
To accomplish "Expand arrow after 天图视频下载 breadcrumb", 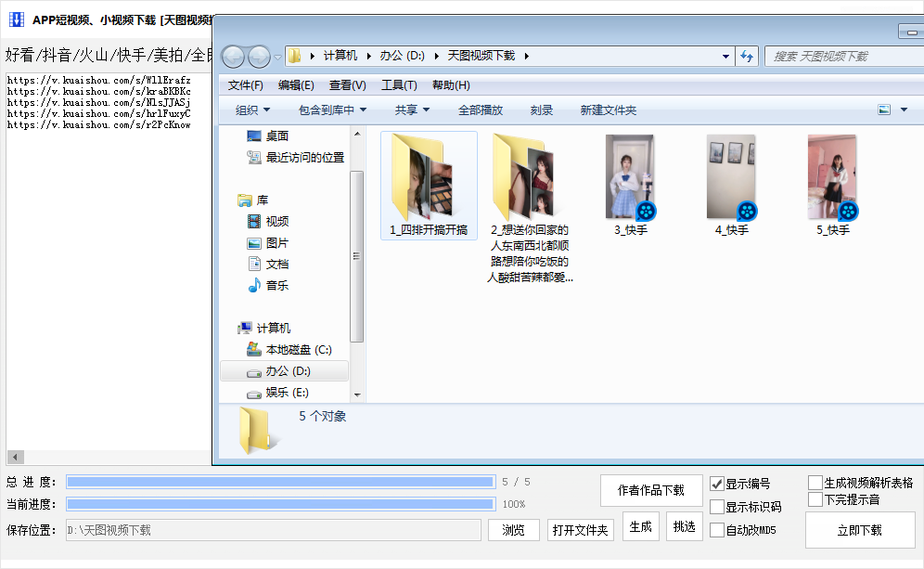I will (526, 56).
